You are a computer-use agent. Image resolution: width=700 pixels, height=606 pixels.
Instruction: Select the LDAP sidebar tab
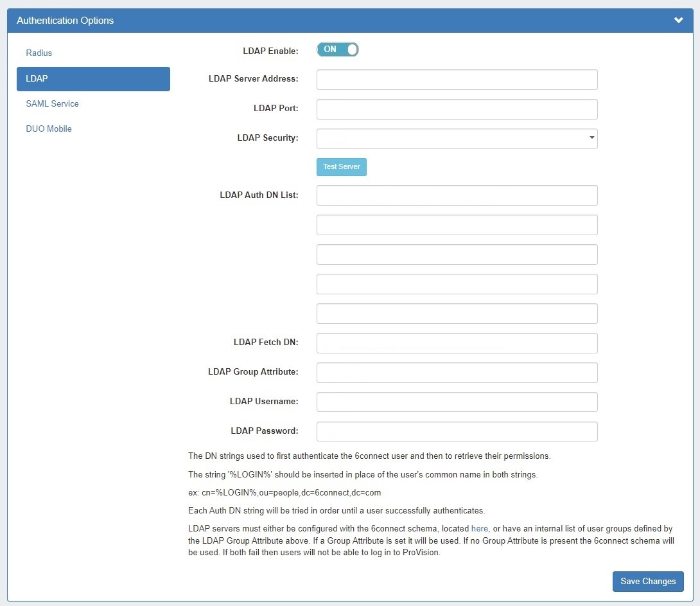tap(93, 78)
